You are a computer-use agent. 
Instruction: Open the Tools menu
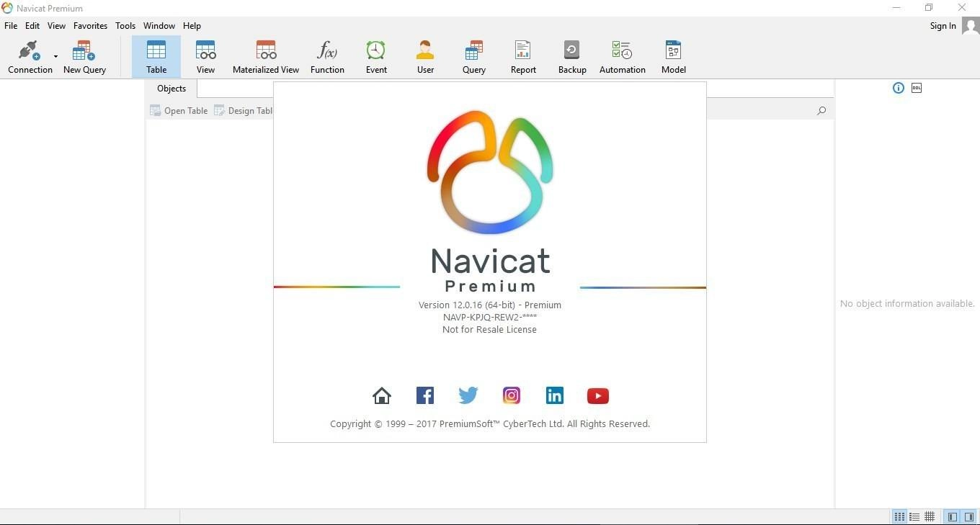click(x=125, y=26)
